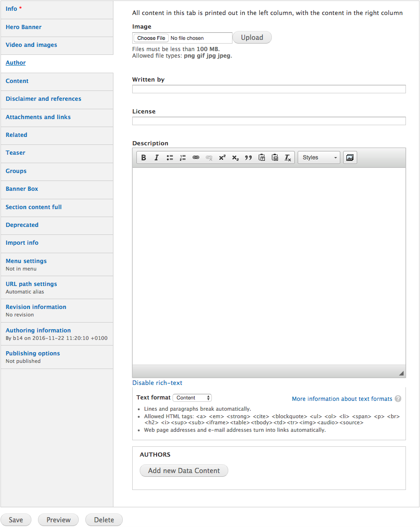Click the Paste from Word icon
The width and height of the screenshot is (420, 527).
point(275,158)
